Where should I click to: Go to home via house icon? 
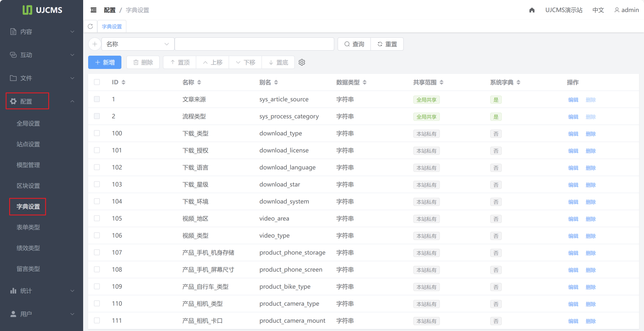pyautogui.click(x=532, y=10)
